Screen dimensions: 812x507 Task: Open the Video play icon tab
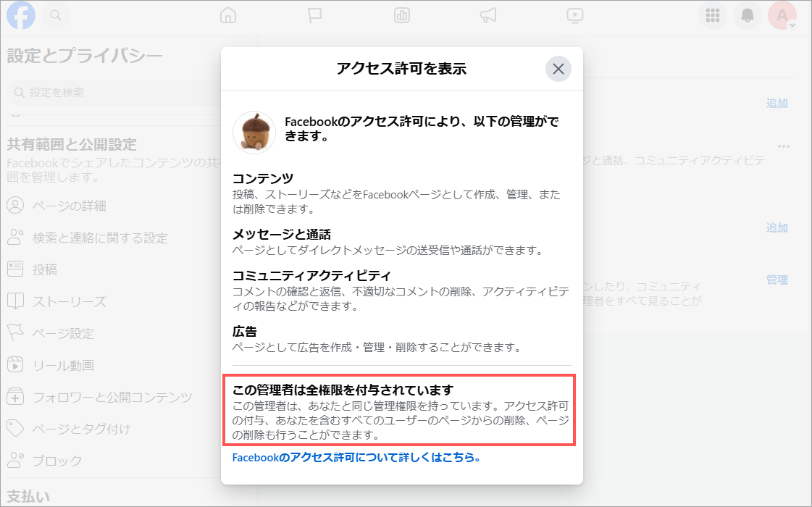click(575, 15)
